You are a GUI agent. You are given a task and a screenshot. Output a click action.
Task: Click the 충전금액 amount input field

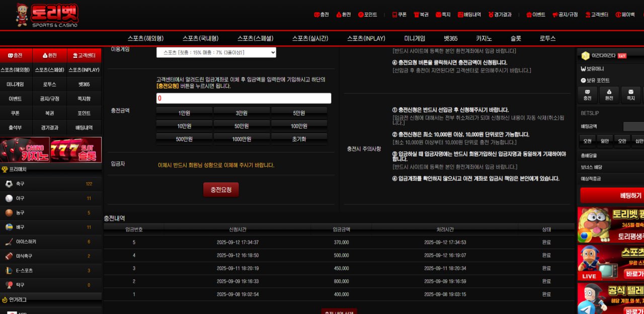coord(244,99)
